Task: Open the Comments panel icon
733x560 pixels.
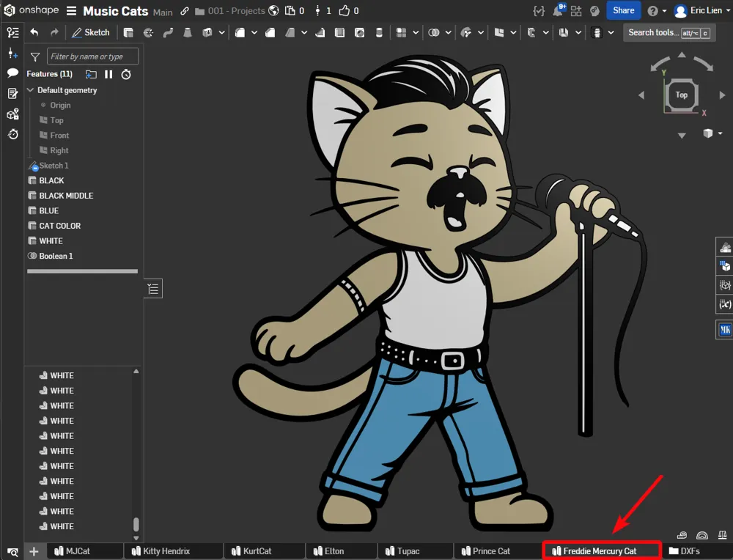Action: (x=12, y=73)
